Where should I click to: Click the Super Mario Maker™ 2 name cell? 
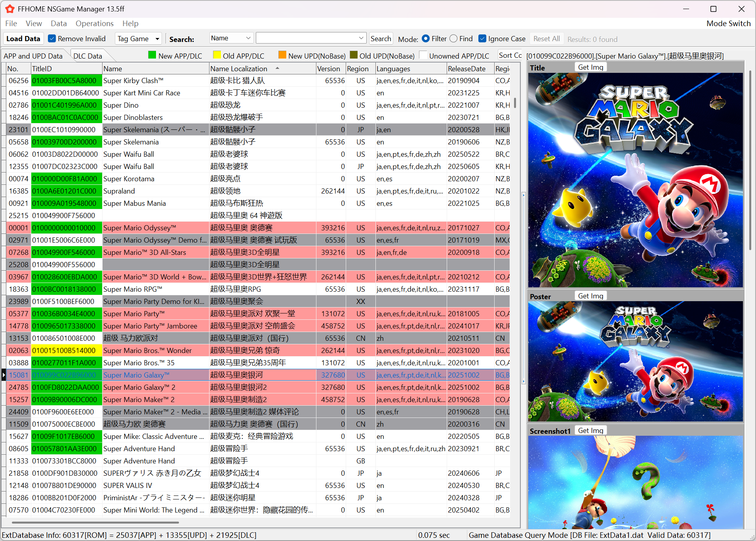(x=156, y=399)
